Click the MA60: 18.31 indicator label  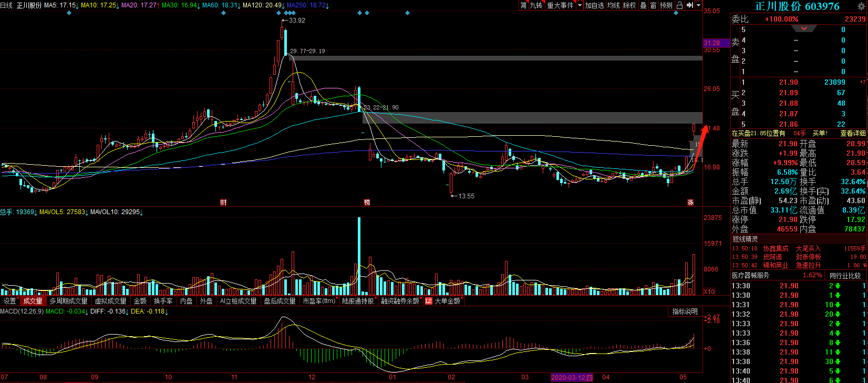point(221,5)
